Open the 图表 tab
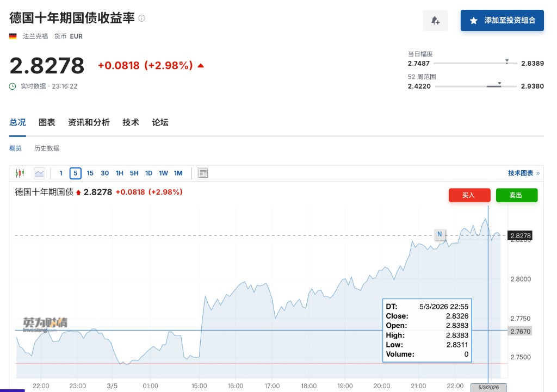The image size is (557, 392). pyautogui.click(x=47, y=122)
